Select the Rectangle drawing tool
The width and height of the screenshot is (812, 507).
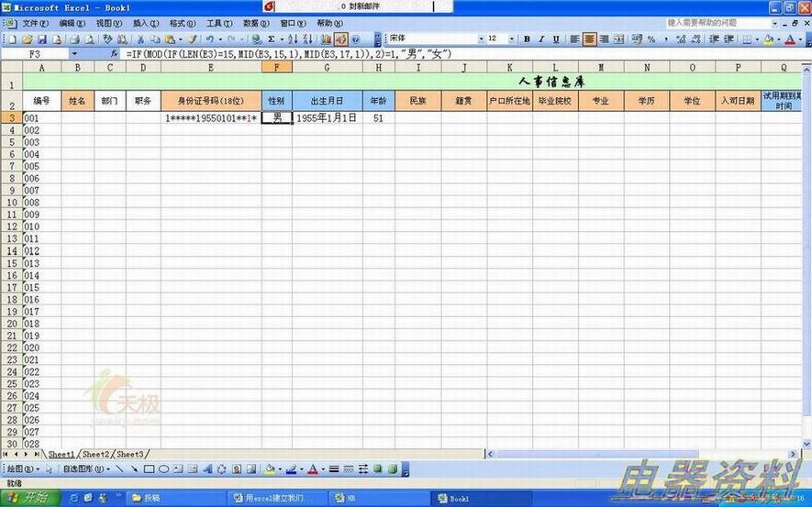150,468
